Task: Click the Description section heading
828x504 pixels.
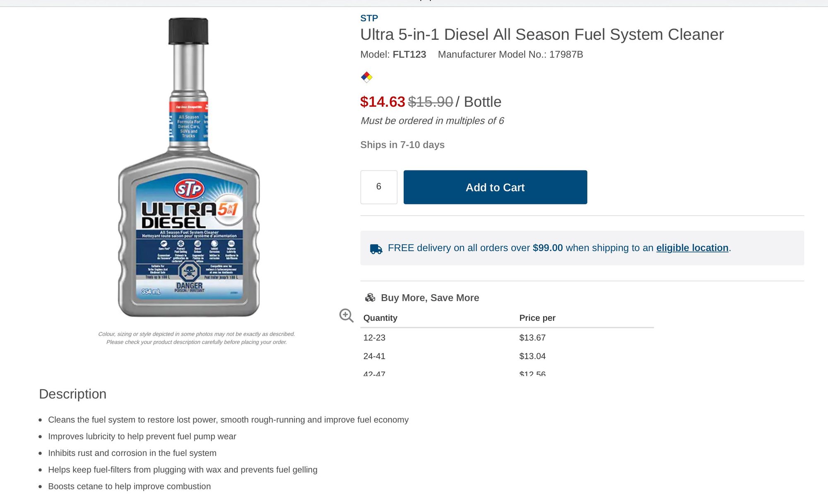Action: [72, 394]
